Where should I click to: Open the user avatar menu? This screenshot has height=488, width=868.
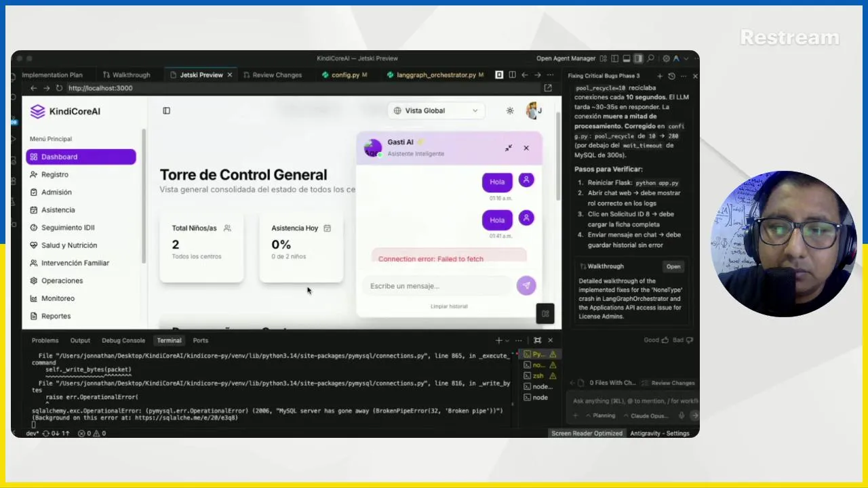[532, 110]
